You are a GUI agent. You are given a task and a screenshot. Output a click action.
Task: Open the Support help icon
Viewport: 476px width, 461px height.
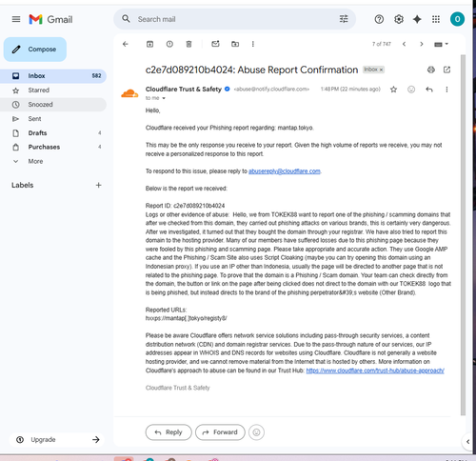[x=379, y=19]
